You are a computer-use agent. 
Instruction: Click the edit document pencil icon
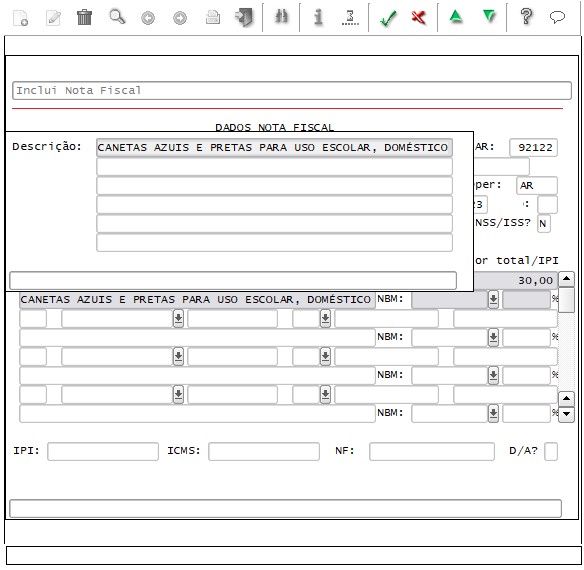tap(53, 18)
